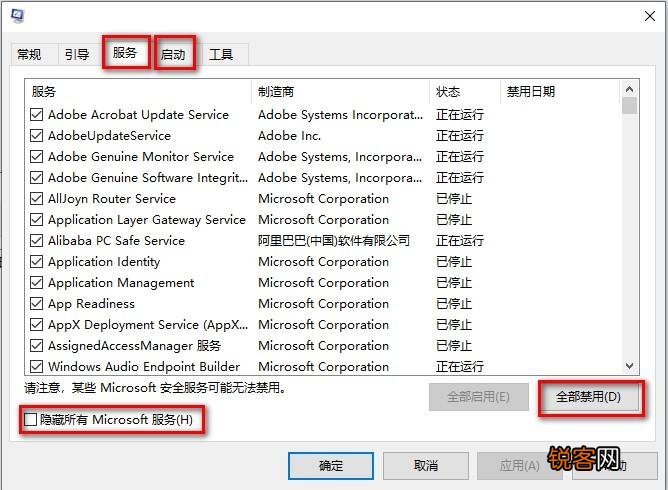Viewport: 668px width, 490px height.
Task: Sort by the 禁用日期 column header
Action: tap(560, 92)
